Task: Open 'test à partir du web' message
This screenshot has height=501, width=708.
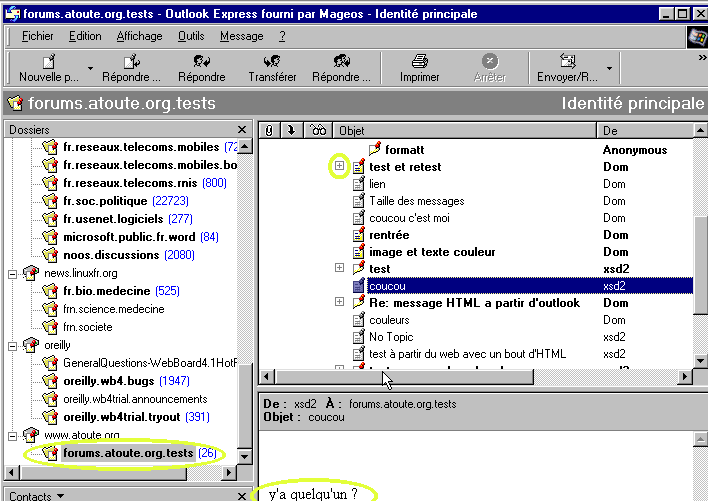Action: tap(467, 354)
